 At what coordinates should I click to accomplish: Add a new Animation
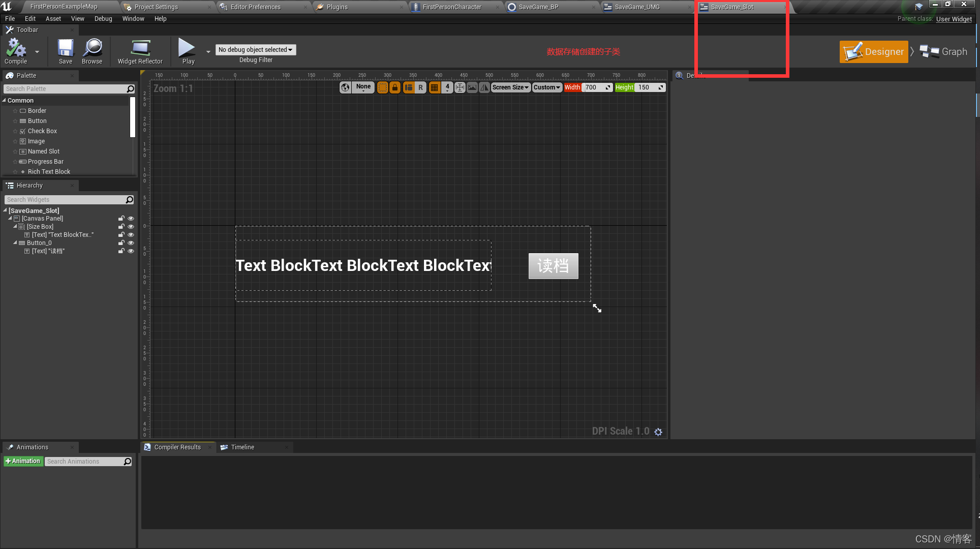tap(23, 461)
